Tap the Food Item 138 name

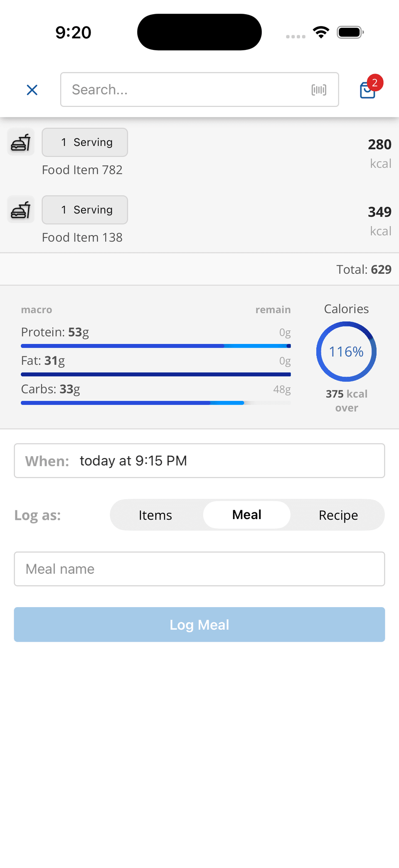pos(82,237)
